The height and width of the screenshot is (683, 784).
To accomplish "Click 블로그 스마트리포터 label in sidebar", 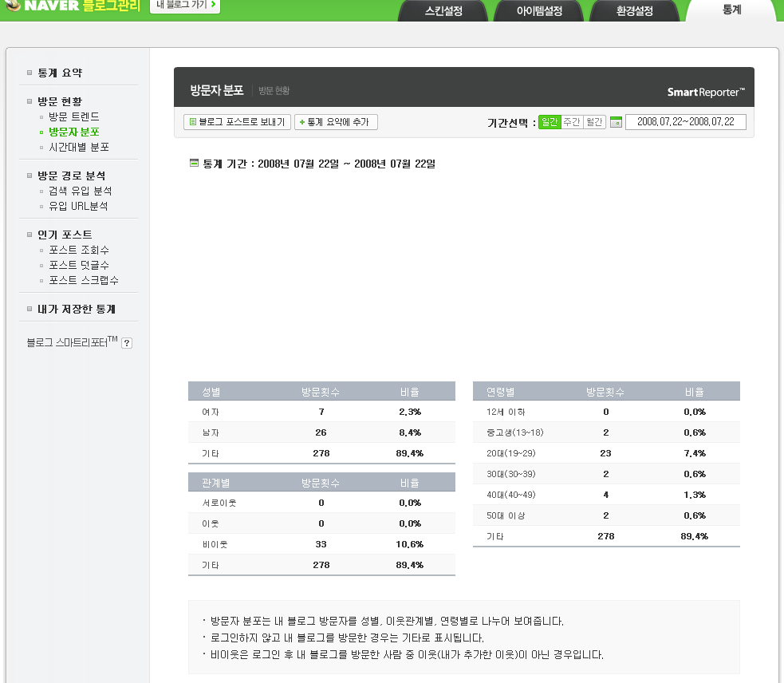I will pyautogui.click(x=72, y=342).
